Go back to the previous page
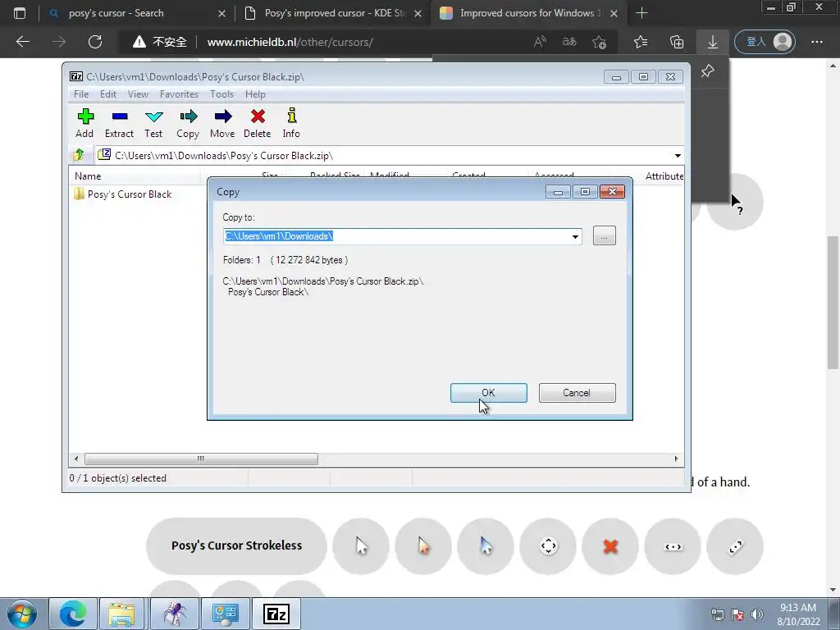This screenshot has width=840, height=630. pos(23,42)
